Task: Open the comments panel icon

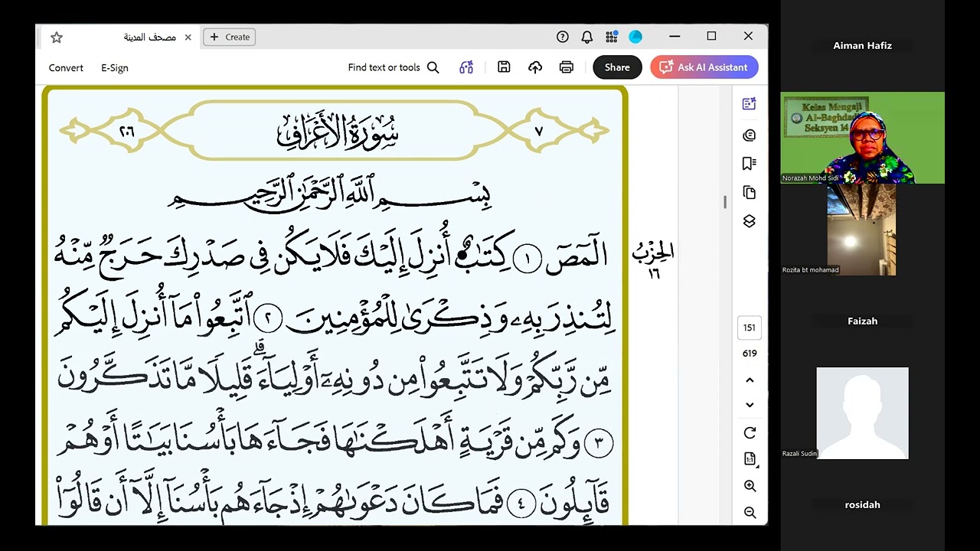Action: (750, 135)
